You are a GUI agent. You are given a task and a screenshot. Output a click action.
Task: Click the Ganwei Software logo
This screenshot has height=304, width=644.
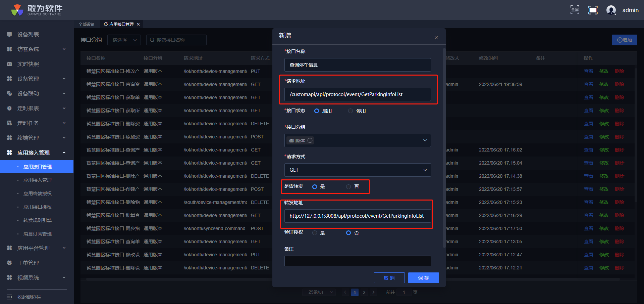point(37,10)
